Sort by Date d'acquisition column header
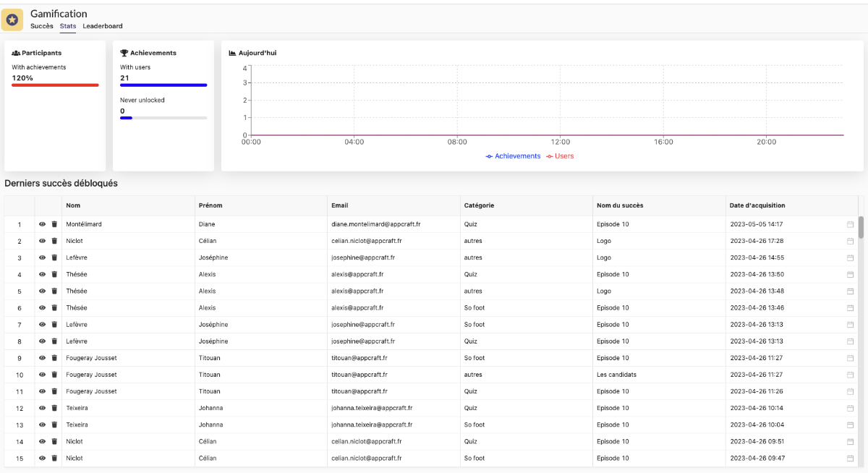 757,205
